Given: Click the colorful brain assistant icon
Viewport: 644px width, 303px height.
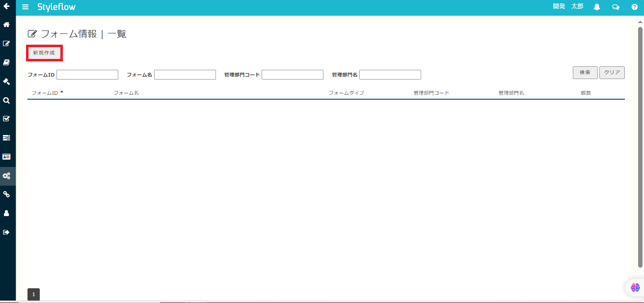Looking at the screenshot, I should (x=635, y=288).
